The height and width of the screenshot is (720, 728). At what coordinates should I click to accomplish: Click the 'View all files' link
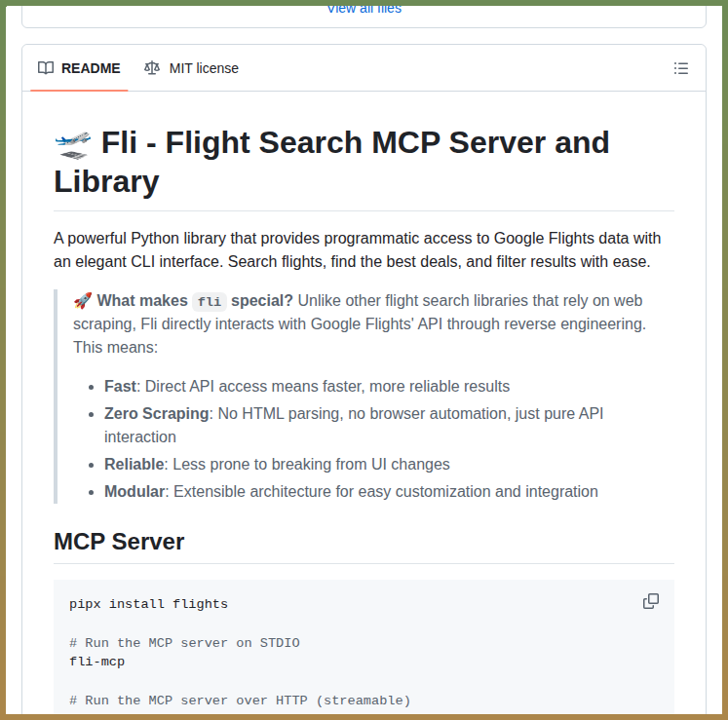point(364,9)
